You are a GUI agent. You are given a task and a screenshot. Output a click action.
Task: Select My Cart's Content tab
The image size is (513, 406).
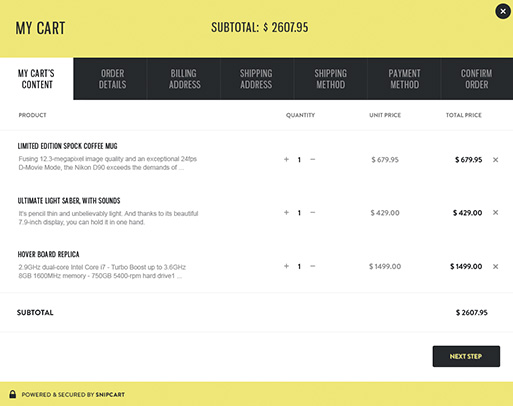click(x=37, y=79)
